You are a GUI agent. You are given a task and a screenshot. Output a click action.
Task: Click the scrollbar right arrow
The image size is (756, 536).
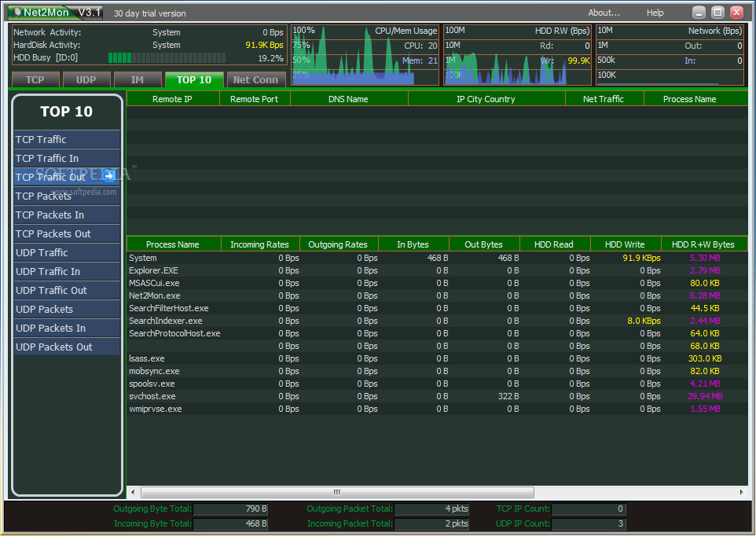(741, 492)
